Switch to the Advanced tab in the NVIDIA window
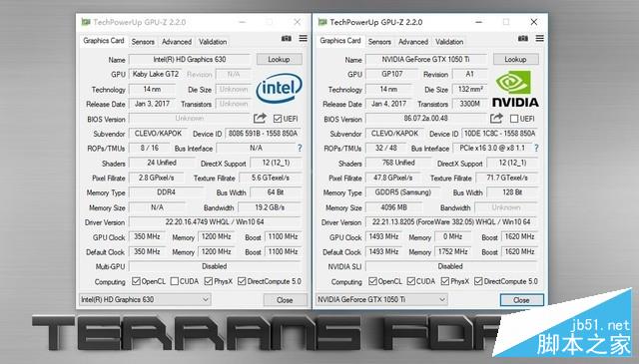 [x=413, y=42]
